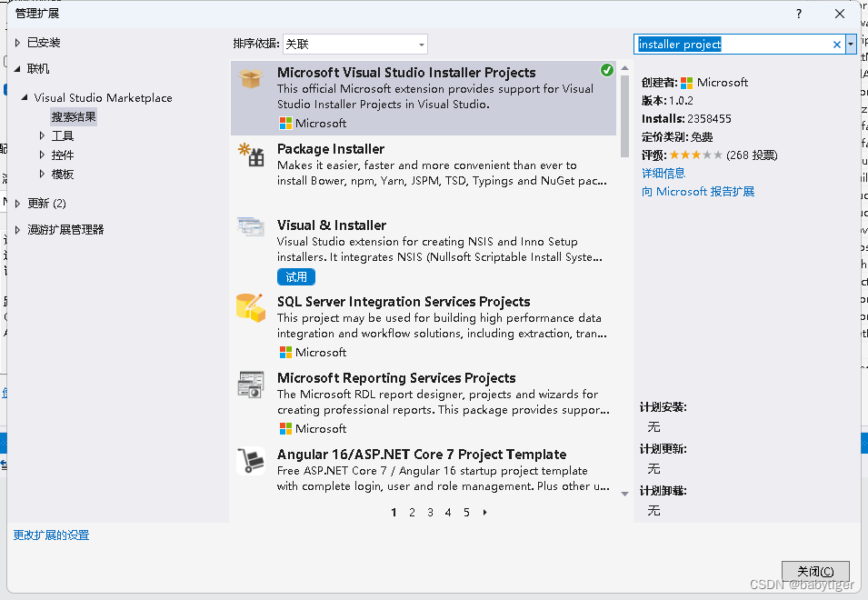The width and height of the screenshot is (868, 600).
Task: Click the Microsoft Reporting Services Projects icon
Action: 251,385
